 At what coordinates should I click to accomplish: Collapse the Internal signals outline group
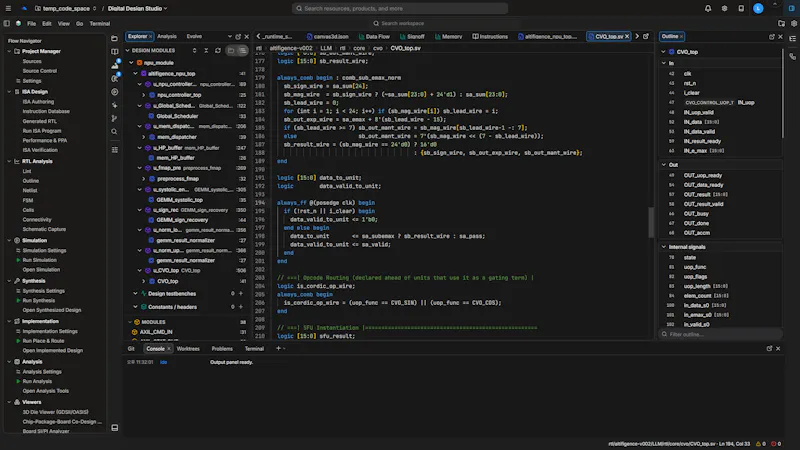pyautogui.click(x=664, y=247)
